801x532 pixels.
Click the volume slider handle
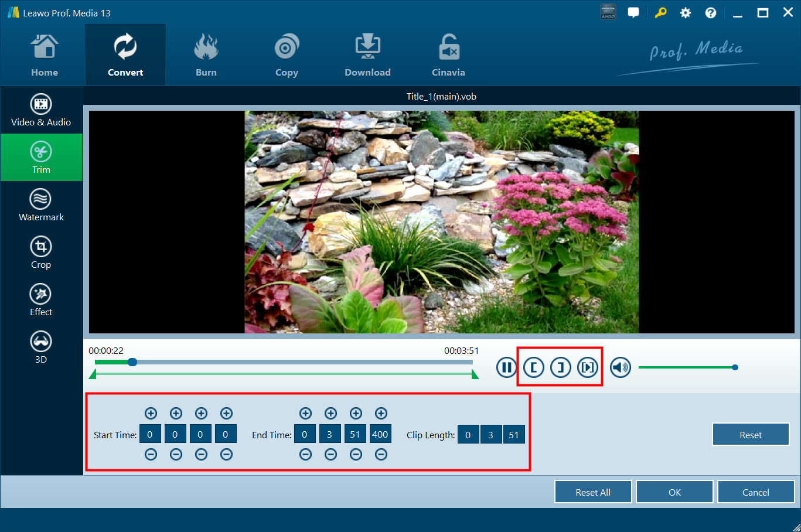pyautogui.click(x=735, y=367)
